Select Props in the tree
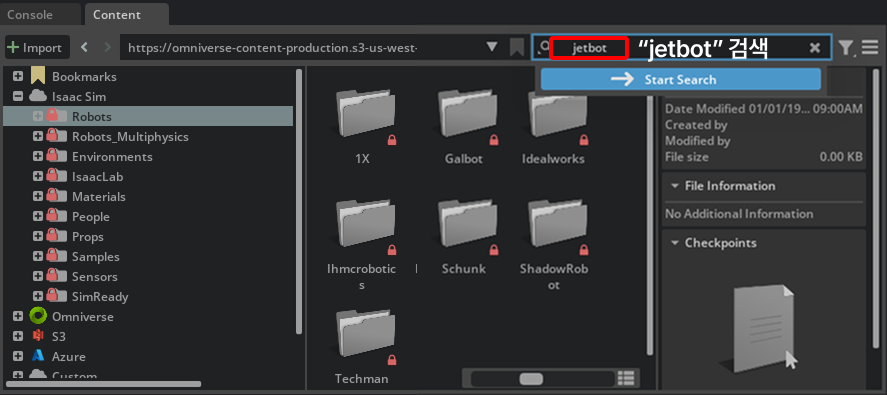Viewport: 887px width, 395px height. [88, 237]
